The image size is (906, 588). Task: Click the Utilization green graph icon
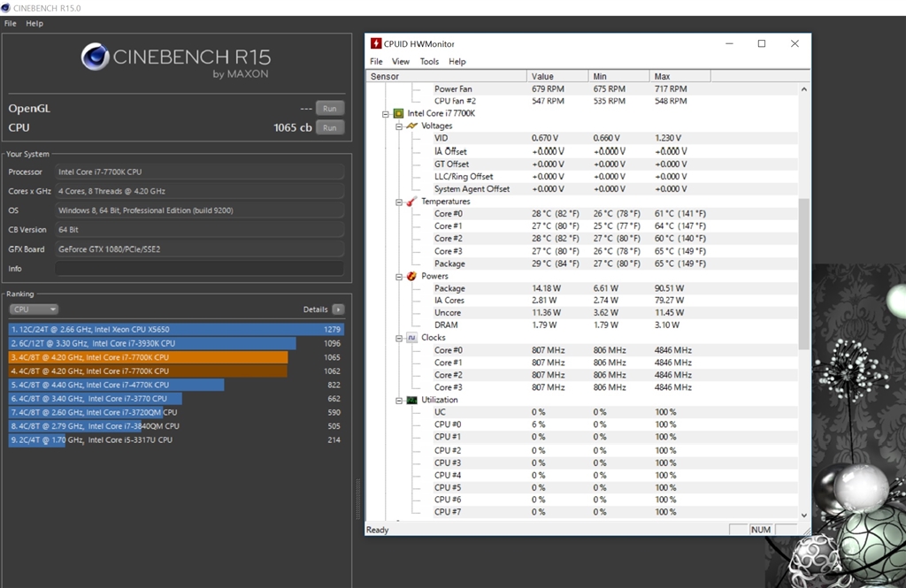pos(412,400)
